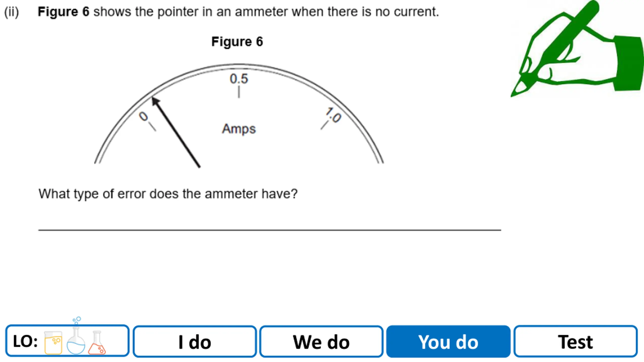Click the LO: learning objective box
Image resolution: width=644 pixels, height=362 pixels.
tap(67, 341)
